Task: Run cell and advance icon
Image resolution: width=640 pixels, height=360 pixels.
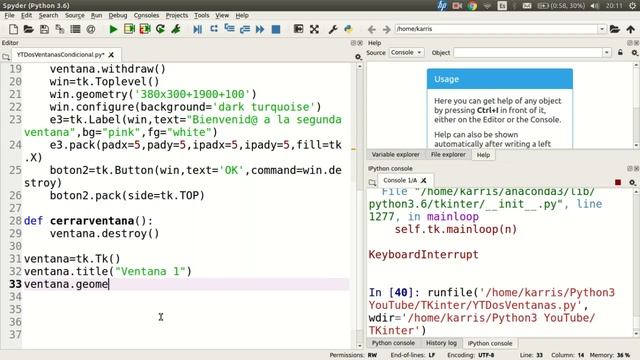Action: 145,29
